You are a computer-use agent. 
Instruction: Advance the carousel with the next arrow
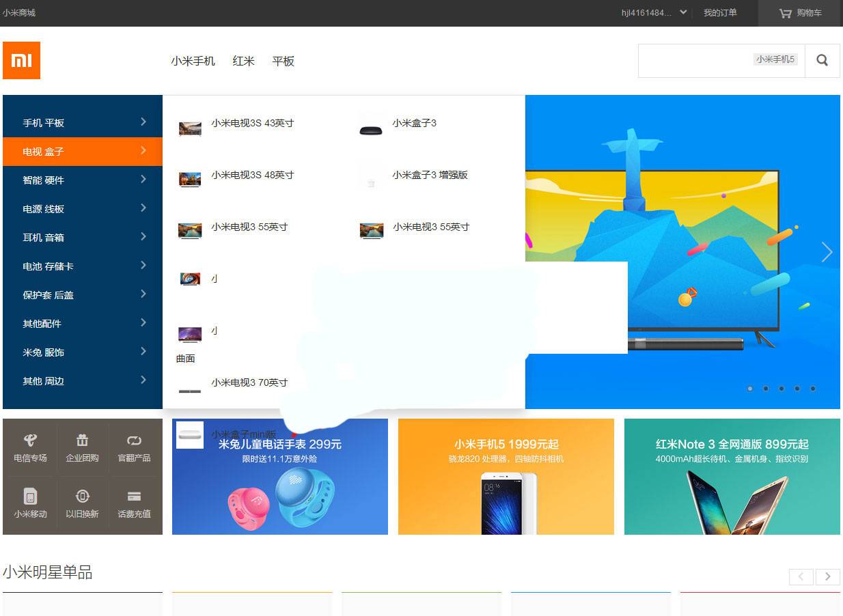[827, 252]
